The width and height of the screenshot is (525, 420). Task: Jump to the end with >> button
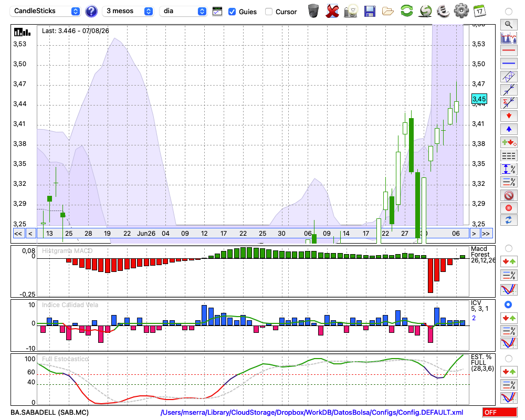tap(486, 234)
